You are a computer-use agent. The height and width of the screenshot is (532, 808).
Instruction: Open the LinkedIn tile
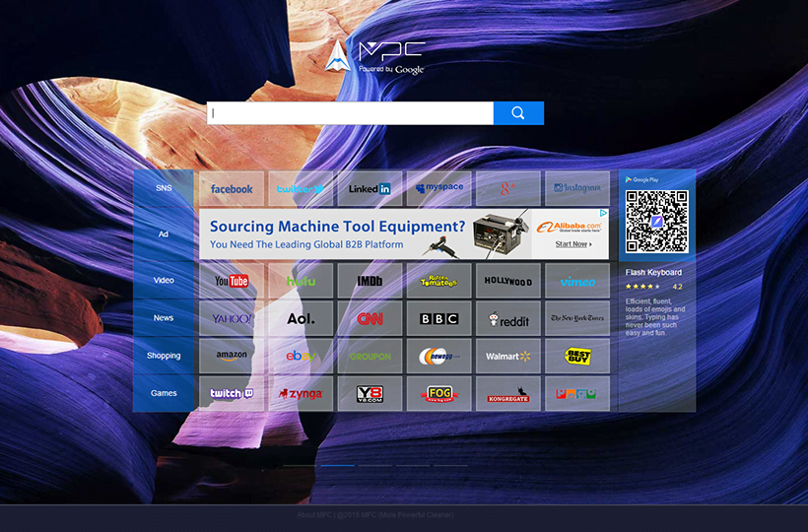pos(370,188)
